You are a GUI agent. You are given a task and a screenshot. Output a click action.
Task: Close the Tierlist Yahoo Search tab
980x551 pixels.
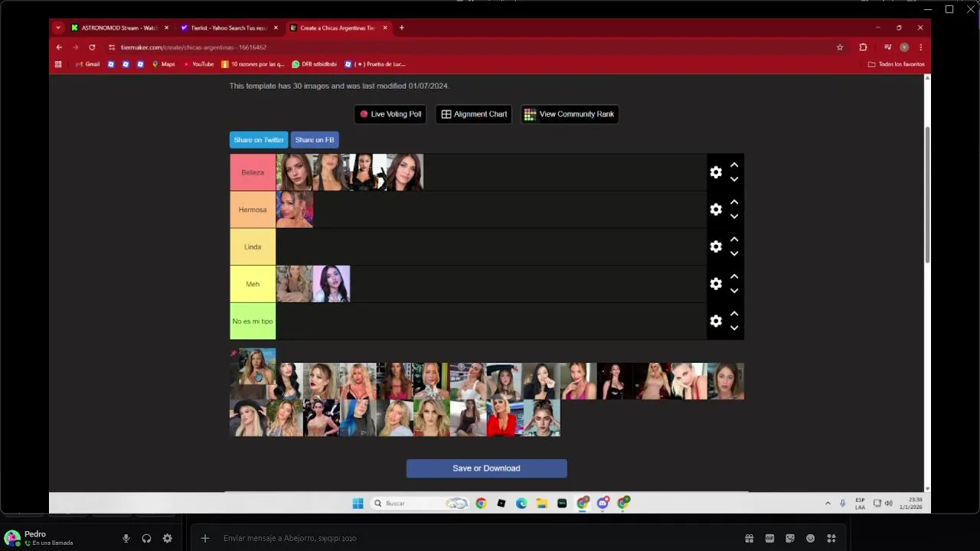[276, 28]
